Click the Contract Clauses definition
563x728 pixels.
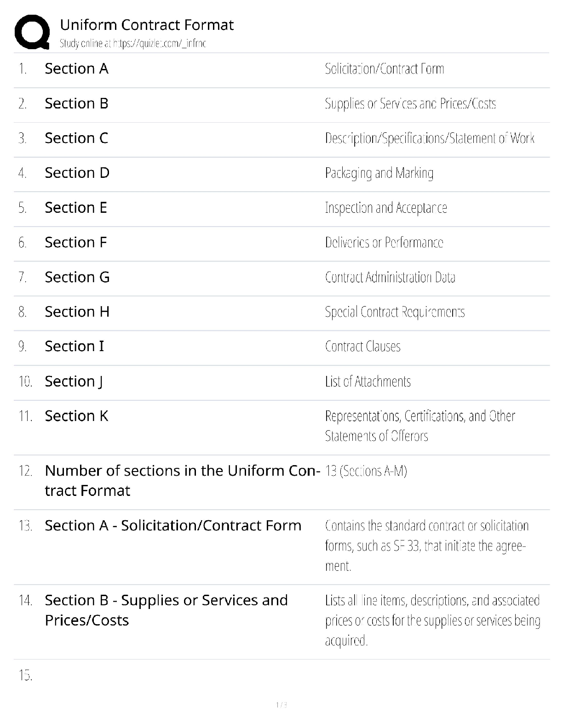click(x=362, y=347)
